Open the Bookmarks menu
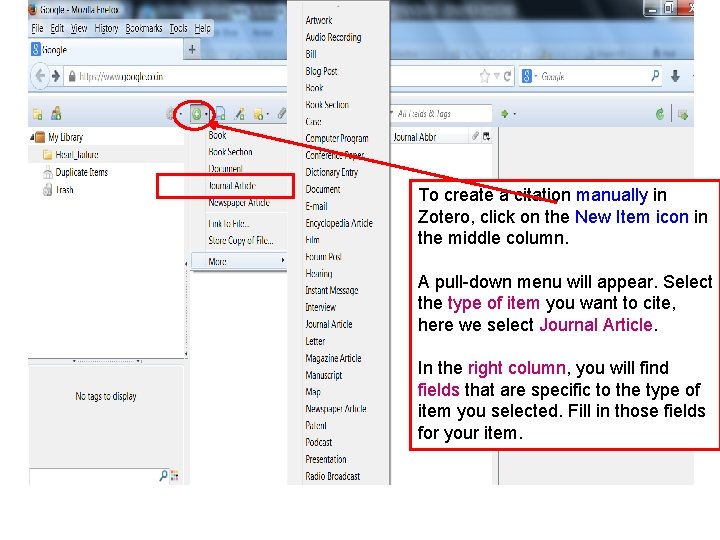Viewport: 720px width, 540px height. [x=144, y=28]
